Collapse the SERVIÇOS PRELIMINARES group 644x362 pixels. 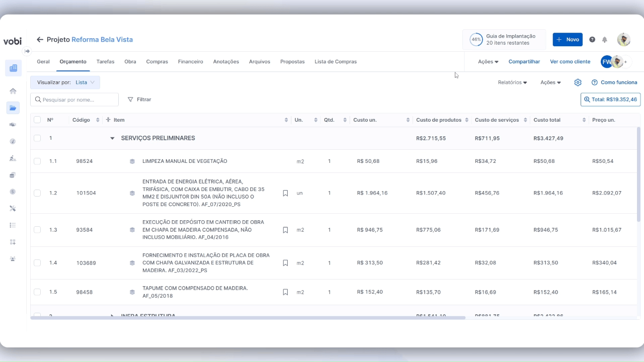pyautogui.click(x=112, y=138)
